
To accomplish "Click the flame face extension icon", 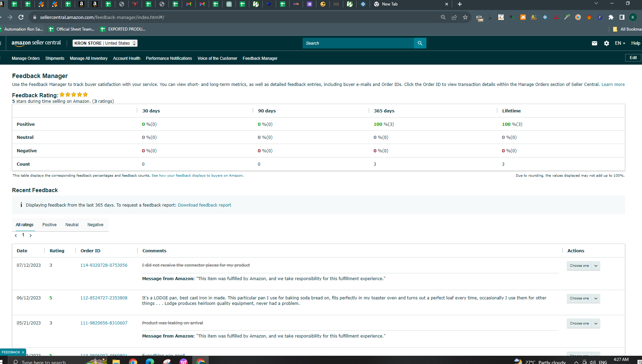I will pos(589,17).
